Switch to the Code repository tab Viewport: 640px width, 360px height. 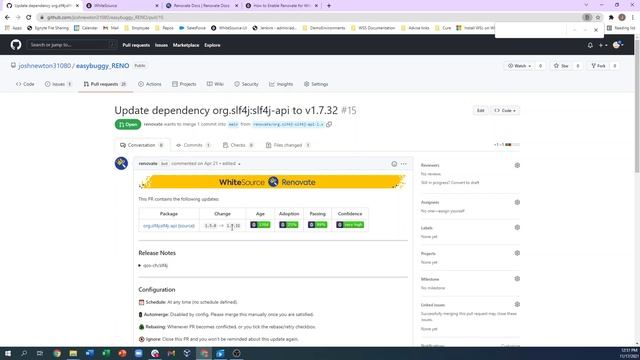click(25, 84)
